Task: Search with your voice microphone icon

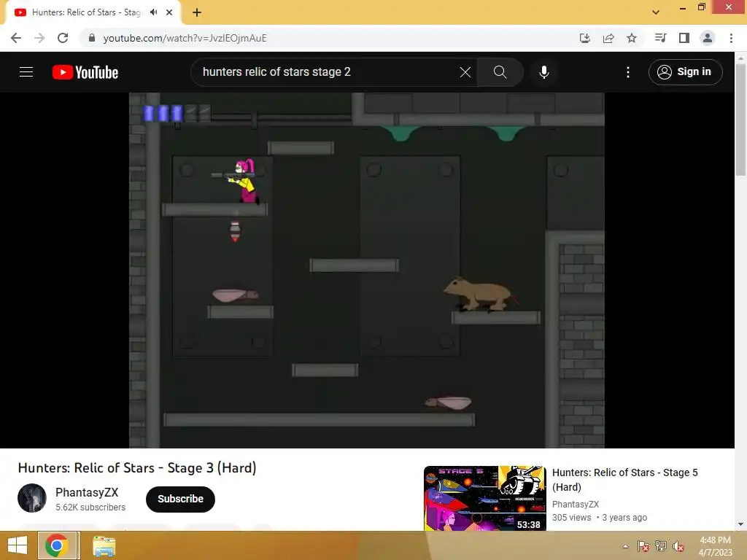Action: [x=543, y=72]
